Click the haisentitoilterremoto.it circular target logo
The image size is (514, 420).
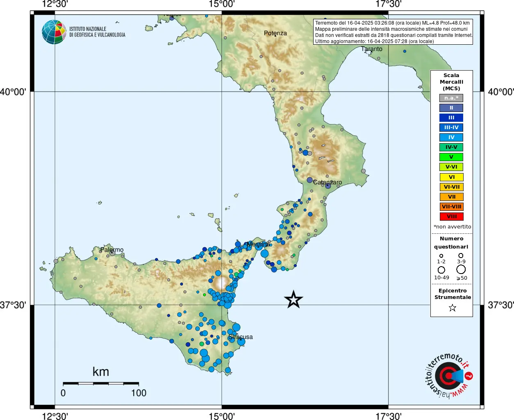click(x=448, y=376)
